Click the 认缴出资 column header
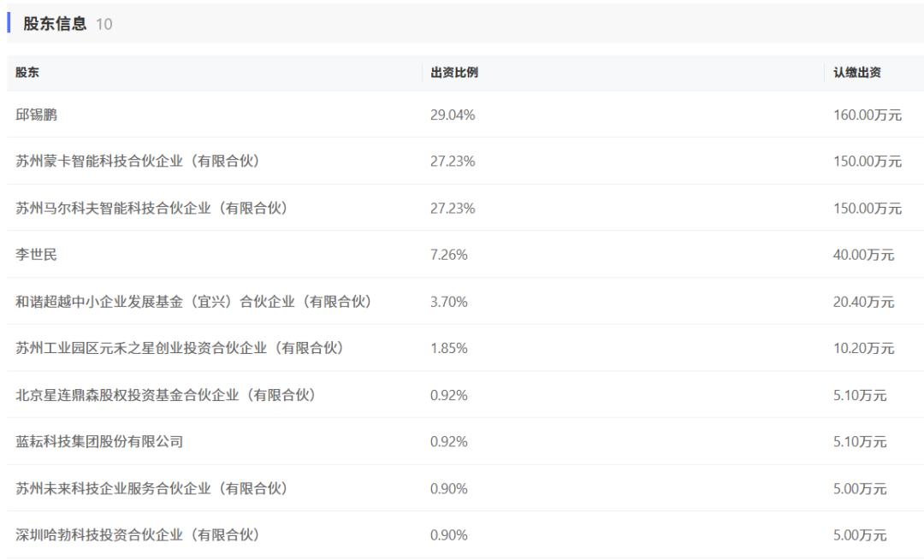The width and height of the screenshot is (924, 560). coord(857,73)
